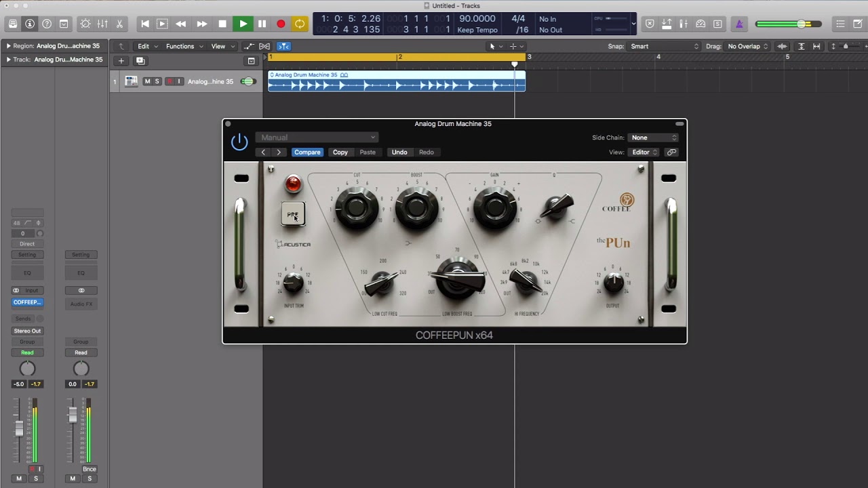
Task: Open Quick Help question mark icon
Action: [47, 24]
